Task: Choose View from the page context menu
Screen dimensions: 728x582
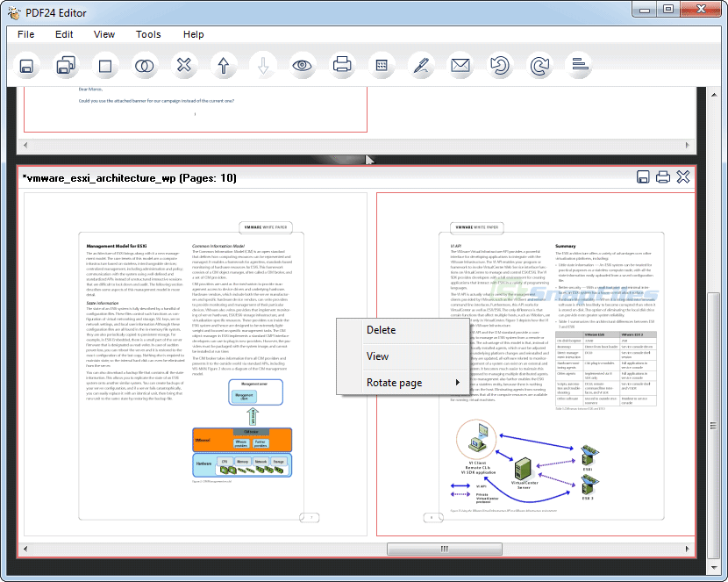Action: (403, 356)
